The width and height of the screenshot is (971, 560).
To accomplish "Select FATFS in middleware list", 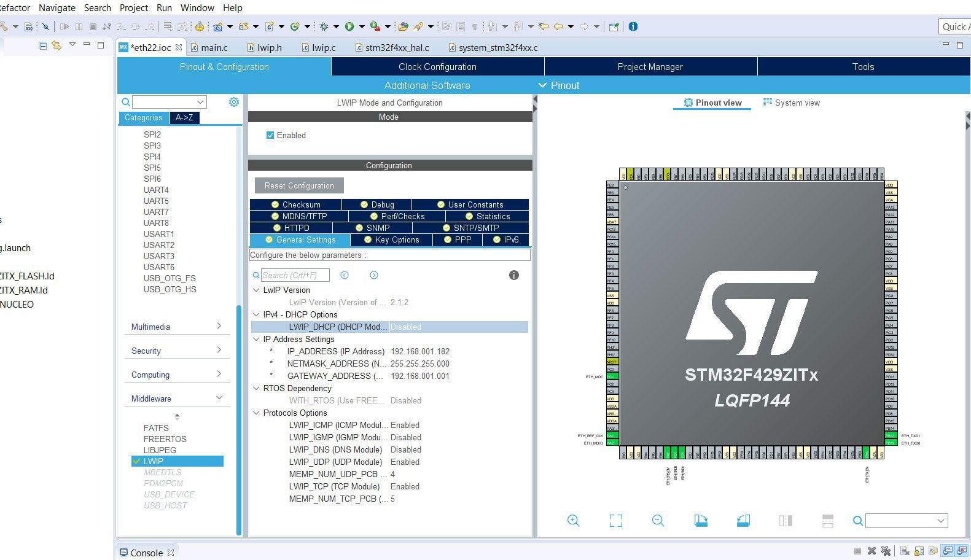I will pyautogui.click(x=156, y=428).
